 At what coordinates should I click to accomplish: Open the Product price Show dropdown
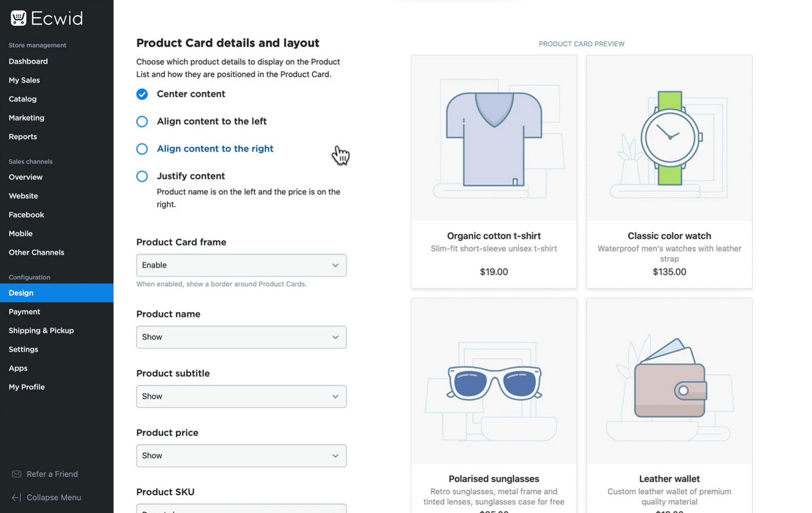click(x=242, y=456)
